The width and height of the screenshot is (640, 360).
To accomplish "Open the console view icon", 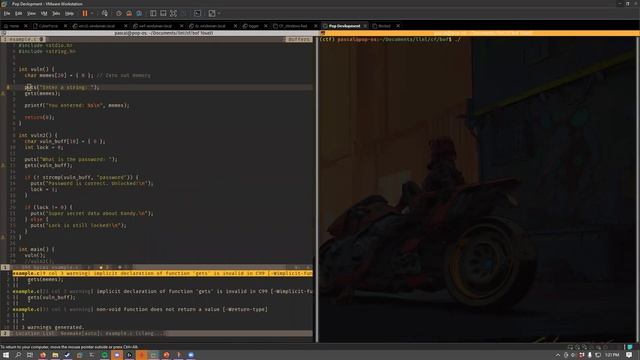I will click(x=198, y=13).
